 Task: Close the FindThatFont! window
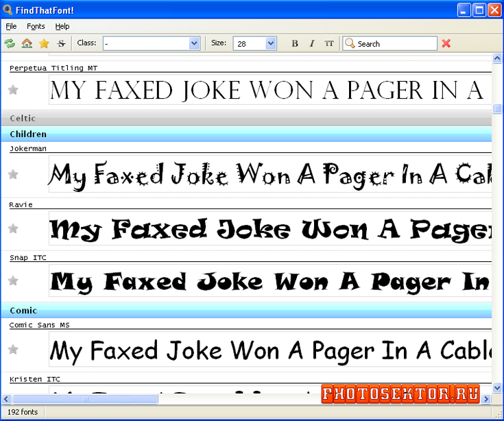tap(494, 10)
